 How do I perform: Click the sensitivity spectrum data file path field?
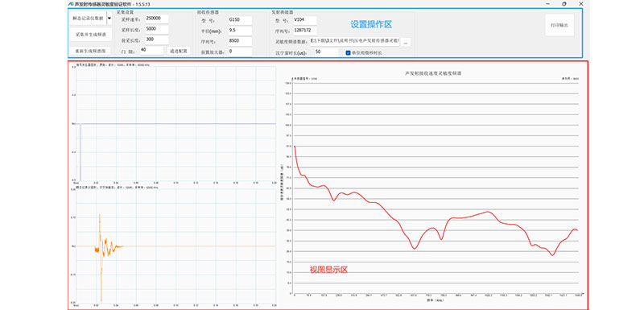tap(354, 42)
